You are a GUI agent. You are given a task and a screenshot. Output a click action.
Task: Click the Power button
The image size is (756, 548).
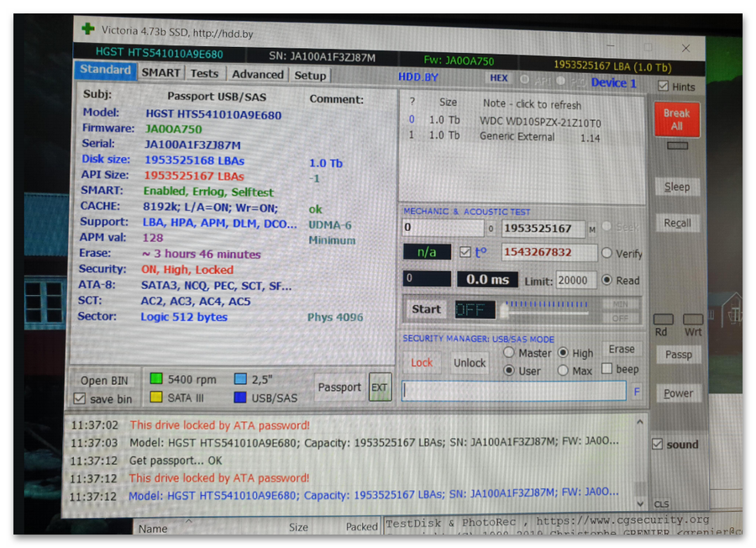(x=678, y=393)
